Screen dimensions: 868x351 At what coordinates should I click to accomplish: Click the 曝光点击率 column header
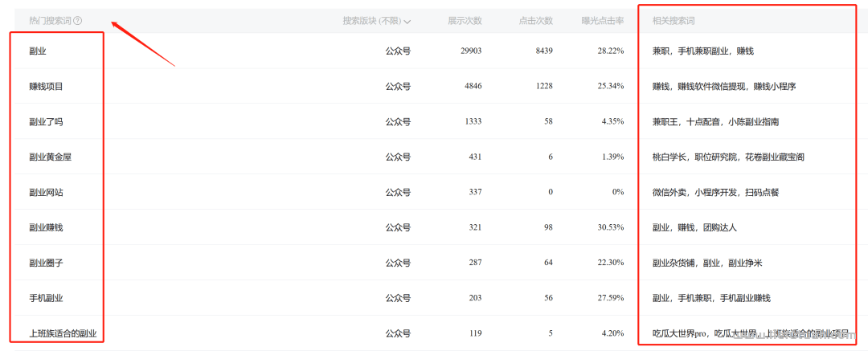(x=603, y=21)
